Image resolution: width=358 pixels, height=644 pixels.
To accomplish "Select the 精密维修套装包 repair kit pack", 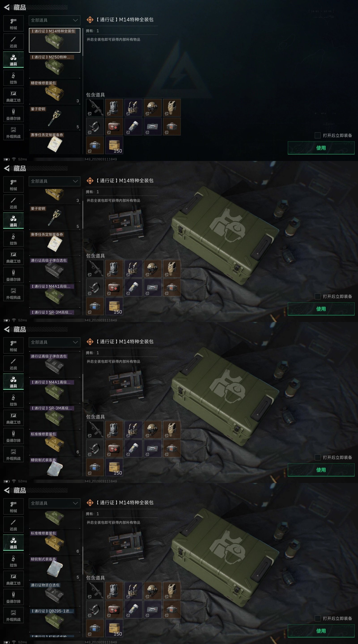I will [55, 92].
